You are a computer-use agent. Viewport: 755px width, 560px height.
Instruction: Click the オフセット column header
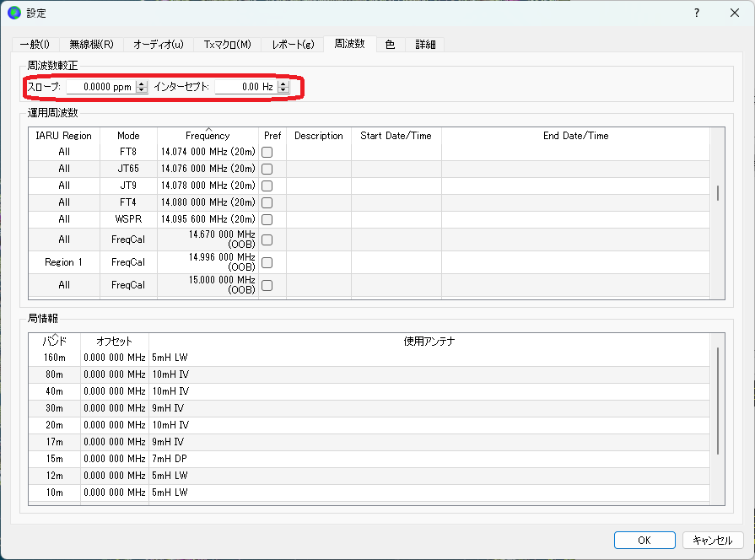(x=115, y=342)
